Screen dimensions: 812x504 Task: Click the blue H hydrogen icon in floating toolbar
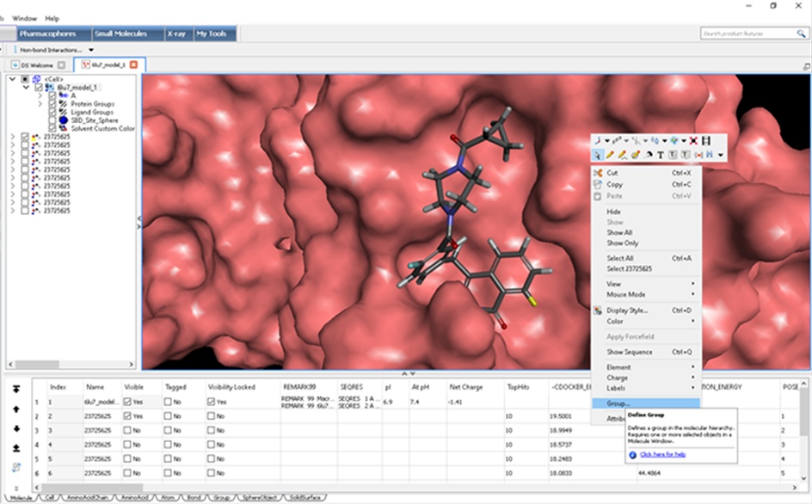coord(709,154)
